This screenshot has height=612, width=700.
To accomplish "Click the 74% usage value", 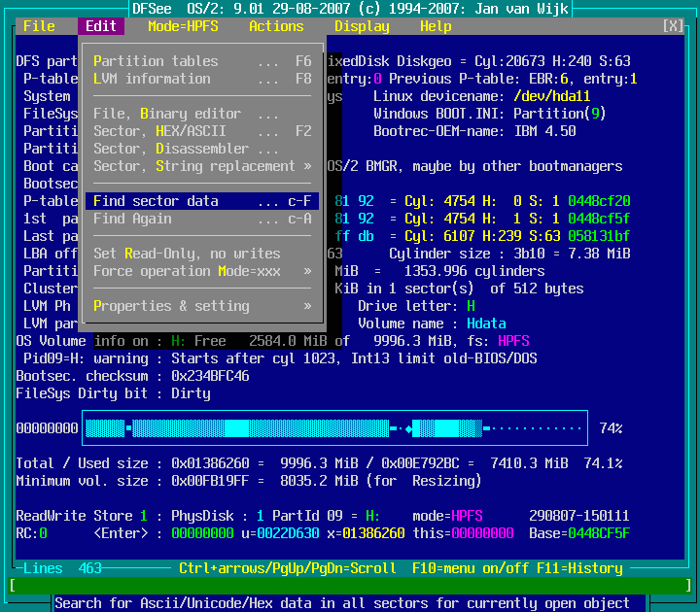I will [x=611, y=428].
